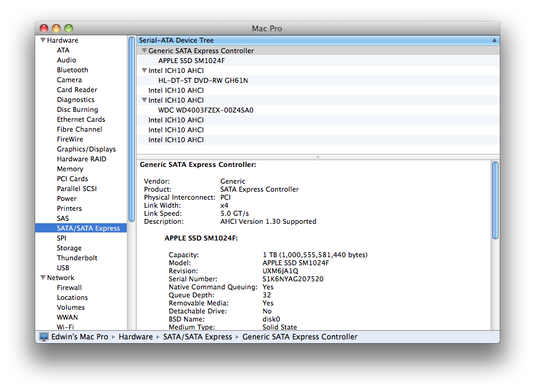Click the Link Speed value 5.0 GT/s
Screen dimensions: 535x392
pos(234,213)
